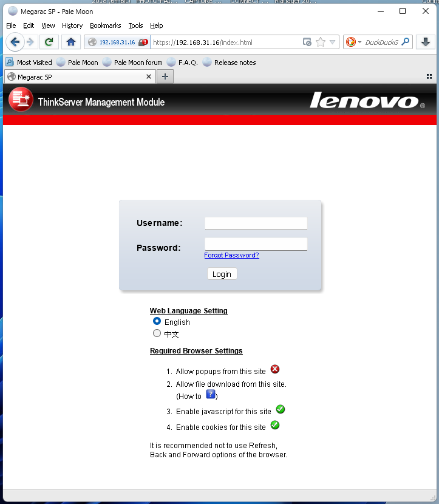Click the DuckDuckGo search field
Screen dimensions: 439x504
click(381, 43)
